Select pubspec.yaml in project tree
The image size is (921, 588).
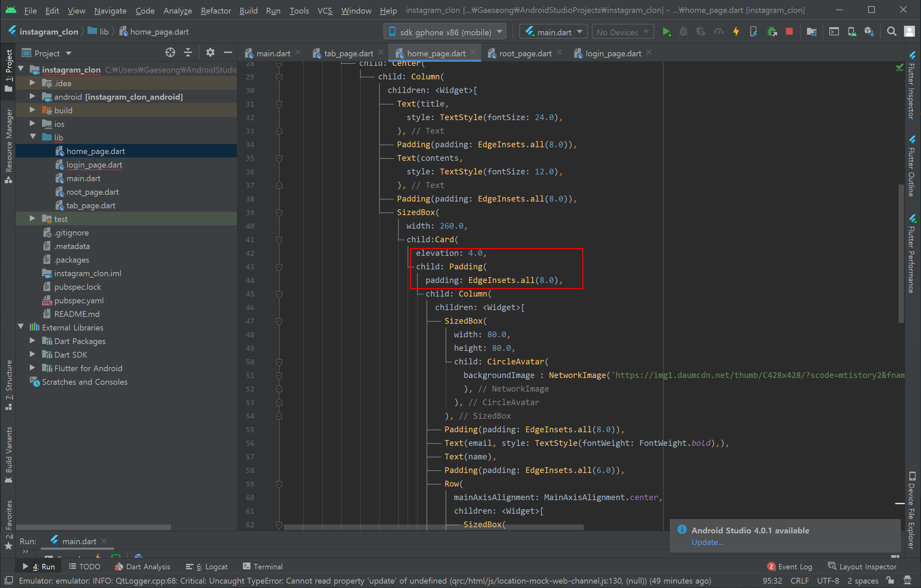(x=79, y=301)
